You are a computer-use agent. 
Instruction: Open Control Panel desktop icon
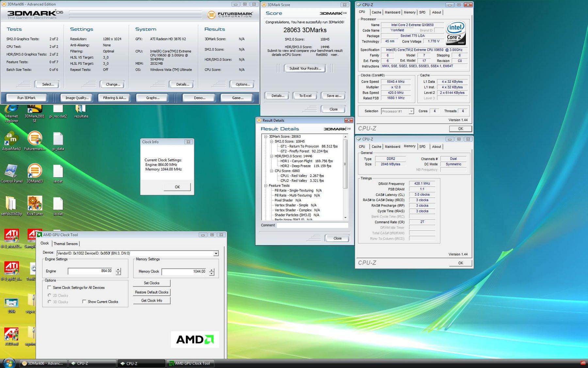click(x=11, y=173)
